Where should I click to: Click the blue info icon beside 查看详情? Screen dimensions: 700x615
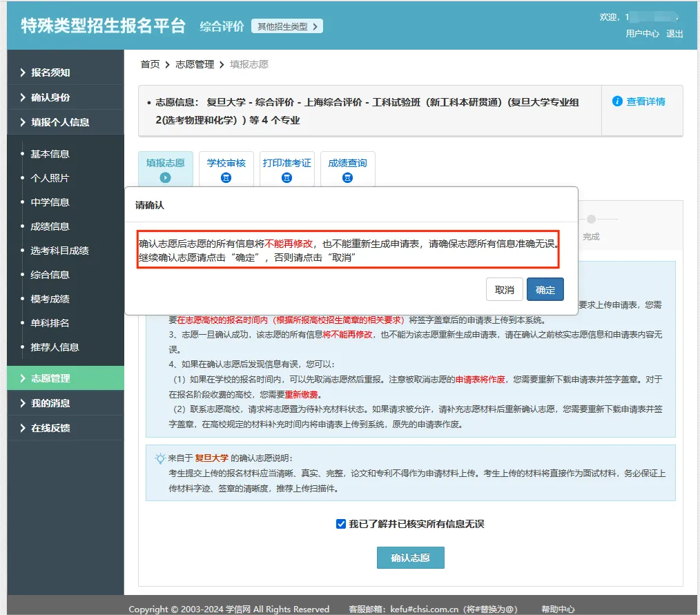click(618, 101)
